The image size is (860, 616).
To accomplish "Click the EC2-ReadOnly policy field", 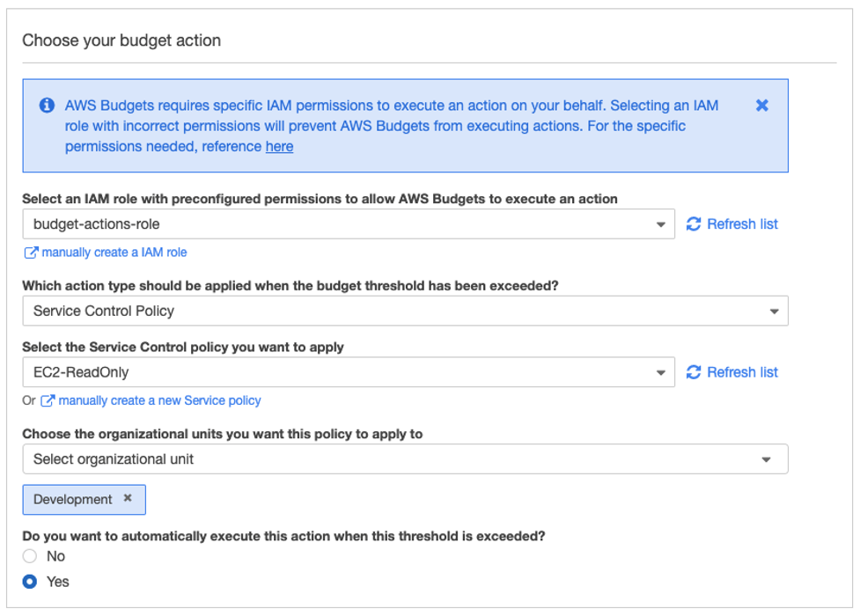I will pyautogui.click(x=264, y=371).
